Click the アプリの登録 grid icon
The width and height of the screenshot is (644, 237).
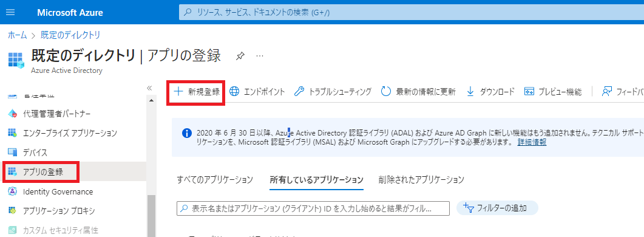[13, 171]
